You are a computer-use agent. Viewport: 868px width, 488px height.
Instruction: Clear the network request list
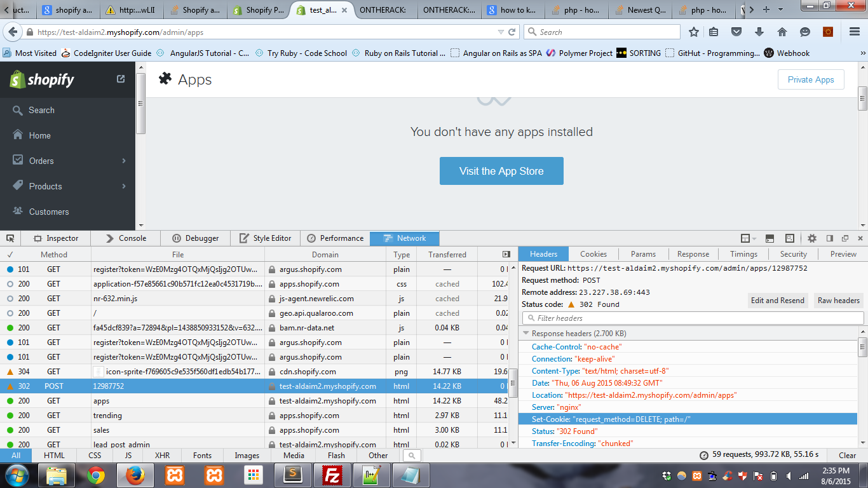847,456
